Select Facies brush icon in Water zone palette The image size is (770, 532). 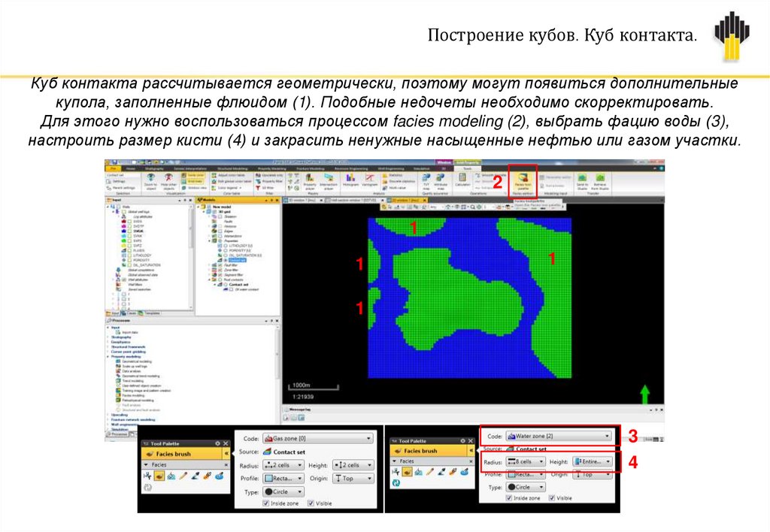(407, 472)
